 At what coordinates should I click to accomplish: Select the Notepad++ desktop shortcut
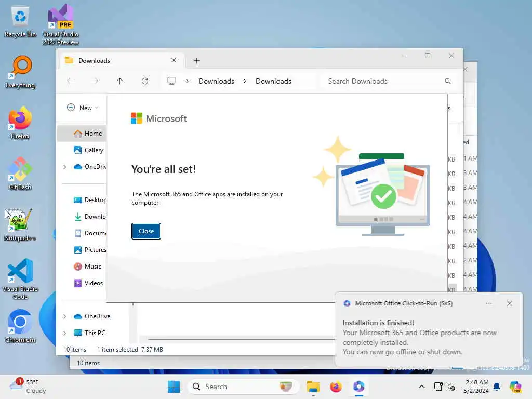click(x=20, y=224)
